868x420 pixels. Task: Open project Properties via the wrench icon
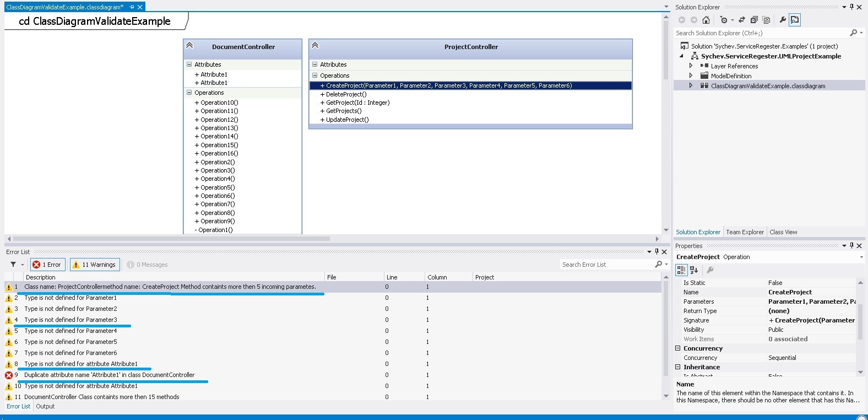point(783,20)
